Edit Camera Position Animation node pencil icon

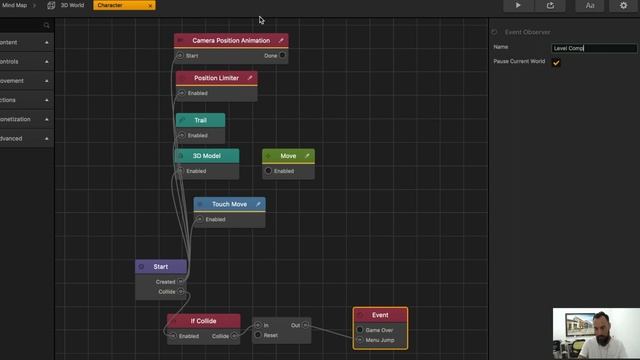(281, 40)
